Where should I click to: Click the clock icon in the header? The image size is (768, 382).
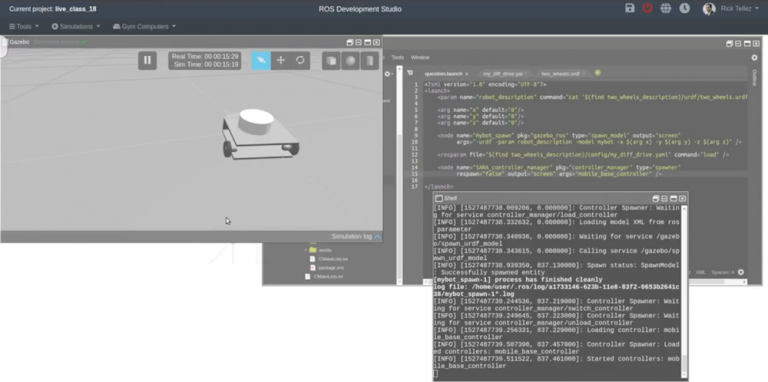(684, 8)
